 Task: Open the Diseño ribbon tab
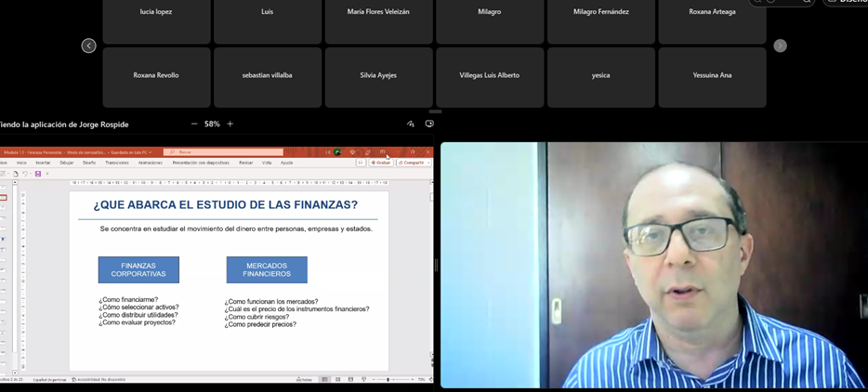(x=89, y=163)
